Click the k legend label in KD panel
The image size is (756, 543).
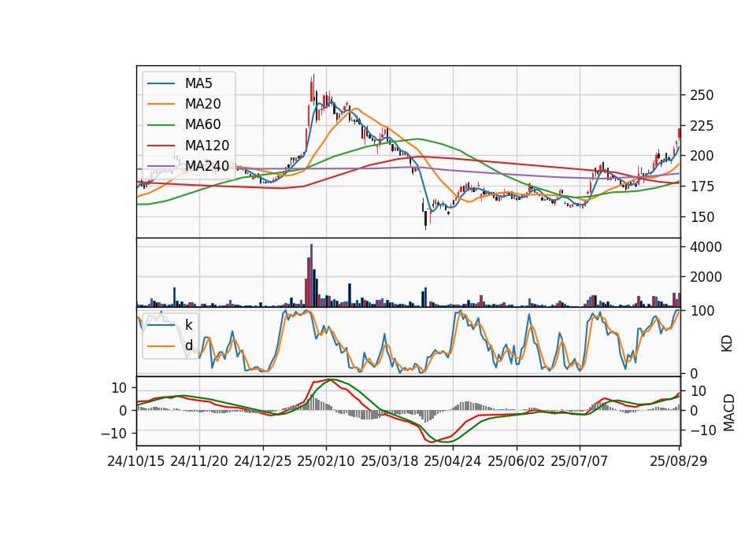pos(188,325)
